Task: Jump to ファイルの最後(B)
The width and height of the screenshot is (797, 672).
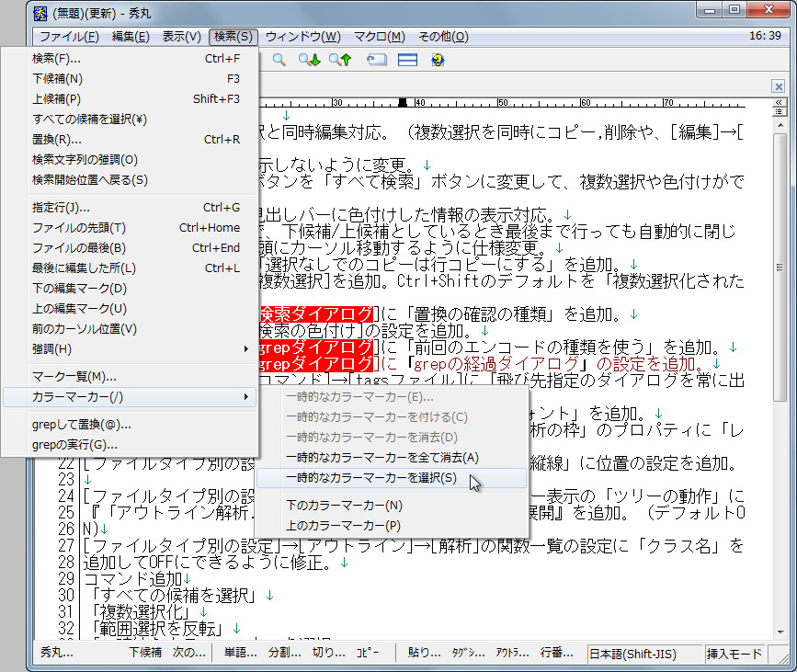Action: tap(130, 248)
